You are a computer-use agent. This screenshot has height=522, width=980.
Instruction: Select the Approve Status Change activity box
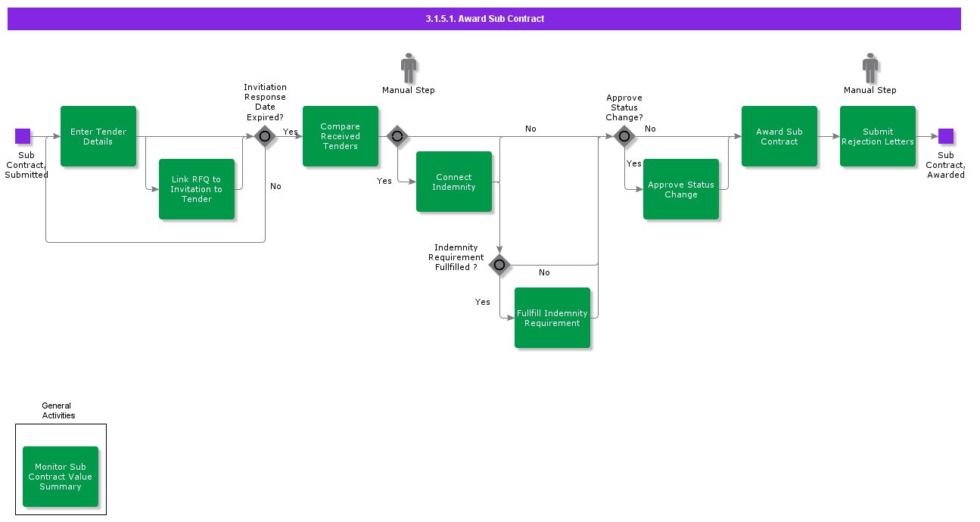click(x=680, y=189)
